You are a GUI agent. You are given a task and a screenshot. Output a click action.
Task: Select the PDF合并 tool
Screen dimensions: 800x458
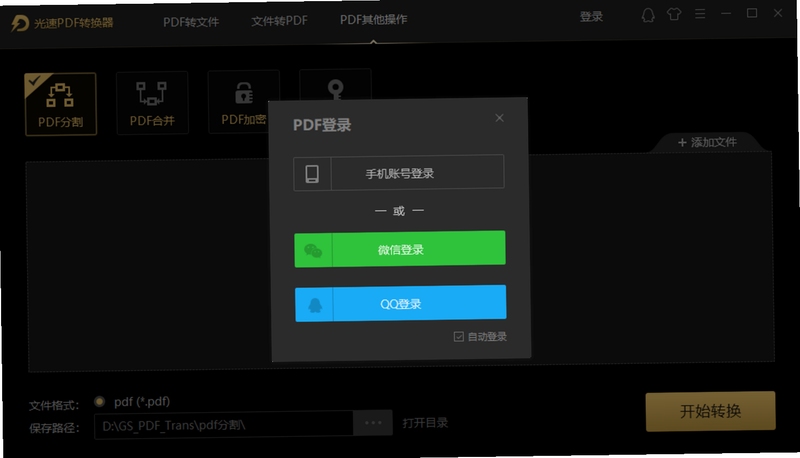coord(152,103)
